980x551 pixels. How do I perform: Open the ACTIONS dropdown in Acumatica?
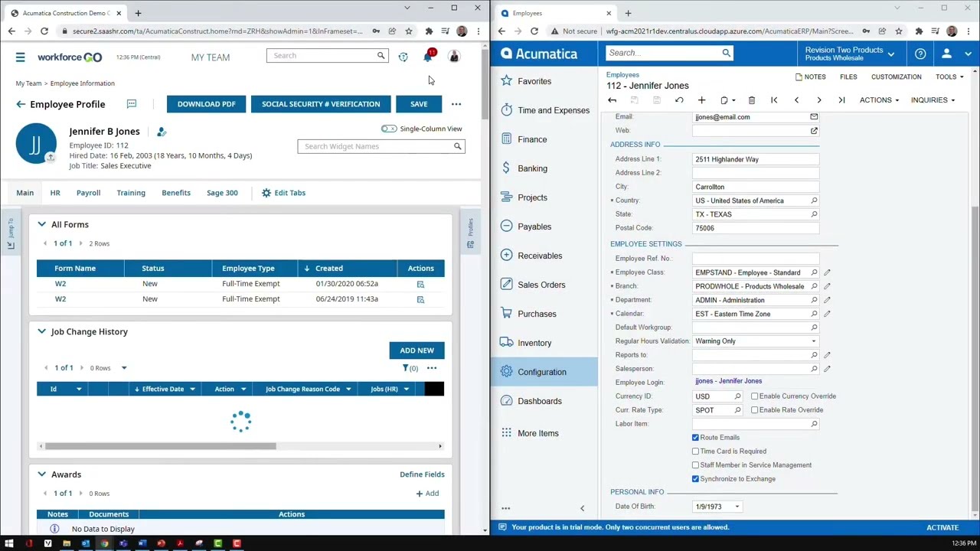[x=879, y=100]
